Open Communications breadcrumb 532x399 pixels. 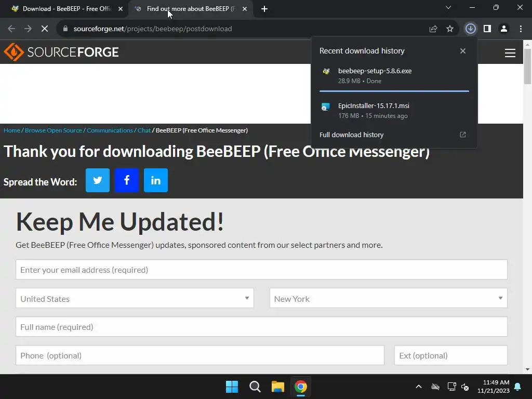110,130
